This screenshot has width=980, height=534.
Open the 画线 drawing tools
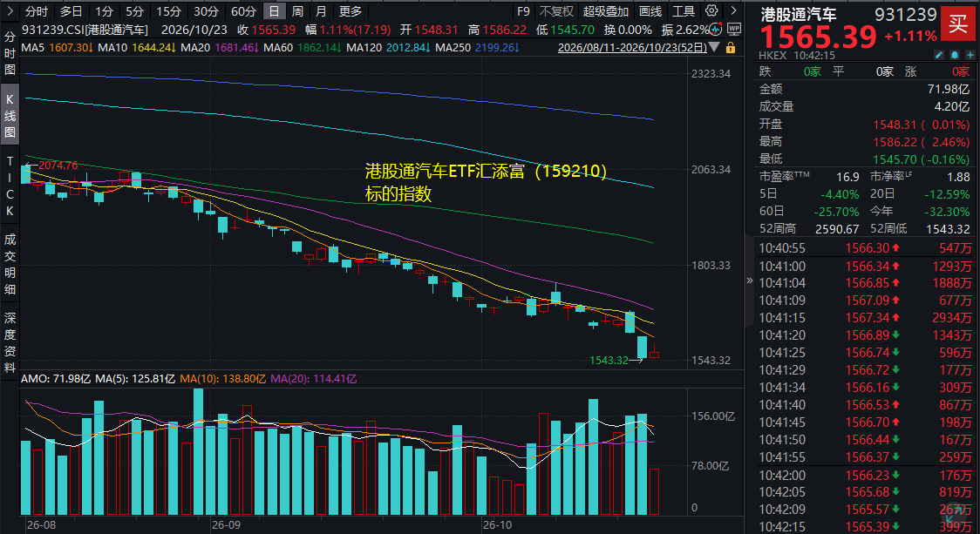pos(650,11)
